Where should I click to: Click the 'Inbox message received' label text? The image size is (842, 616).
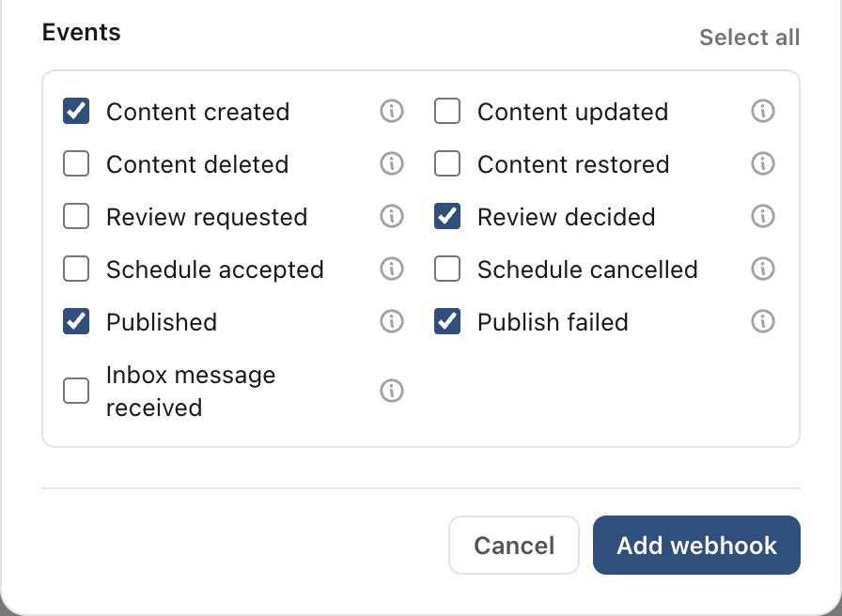point(191,392)
